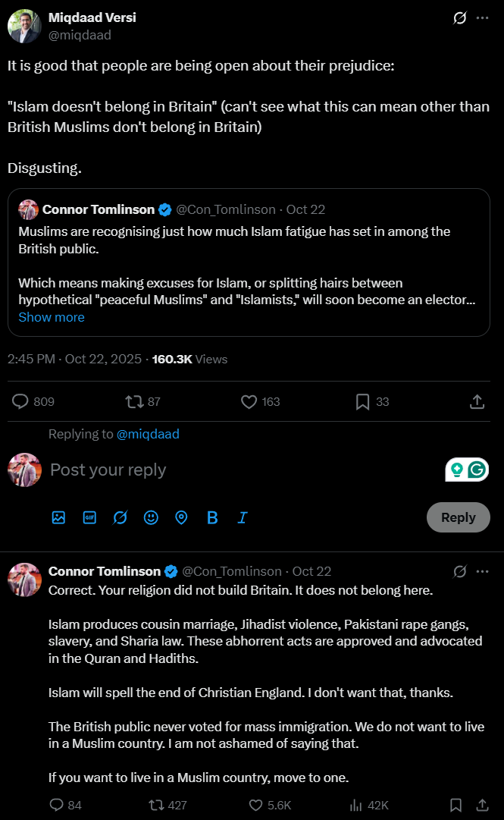Like Connor Tomlinson's reply with 5.6K likes
This screenshot has width=504, height=820.
(x=257, y=805)
